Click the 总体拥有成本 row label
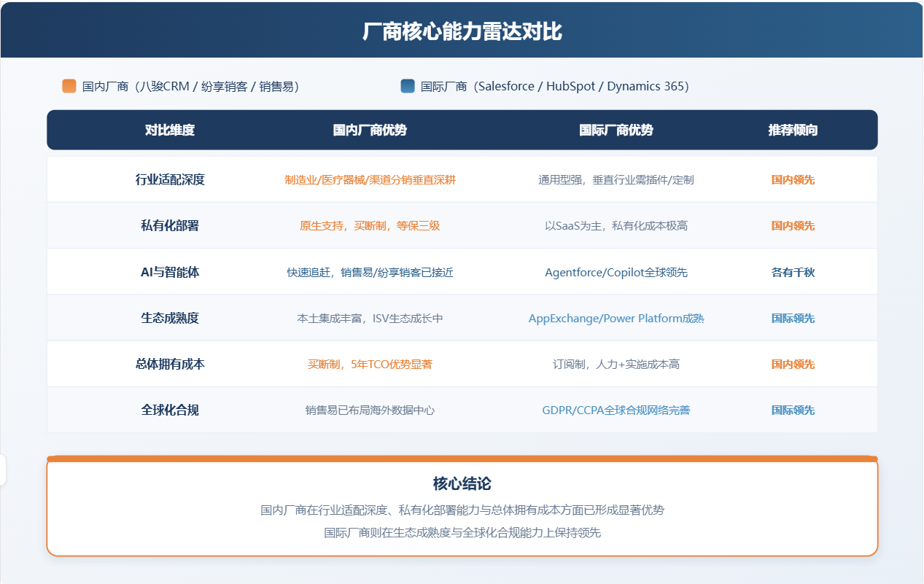Viewport: 924px width, 584px height. tap(170, 364)
